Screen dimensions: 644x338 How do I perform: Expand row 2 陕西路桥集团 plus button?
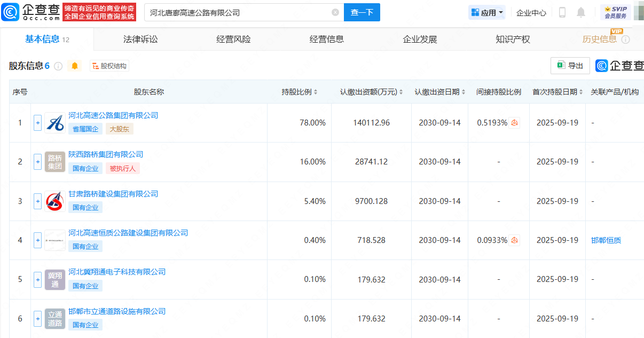coord(37,161)
